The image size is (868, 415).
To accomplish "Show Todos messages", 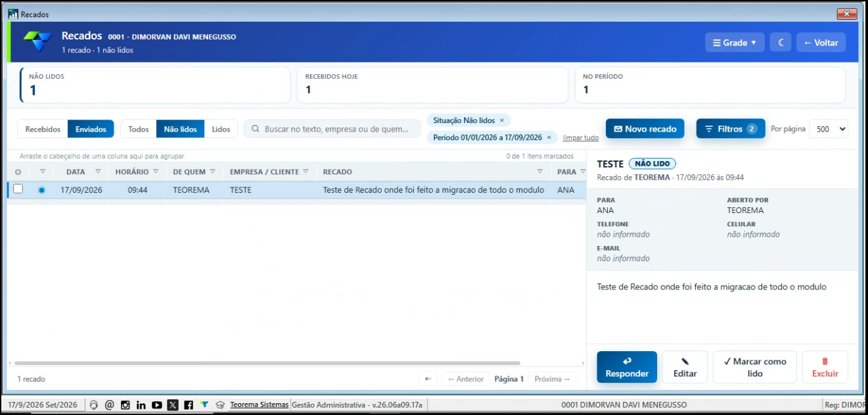I will 139,129.
